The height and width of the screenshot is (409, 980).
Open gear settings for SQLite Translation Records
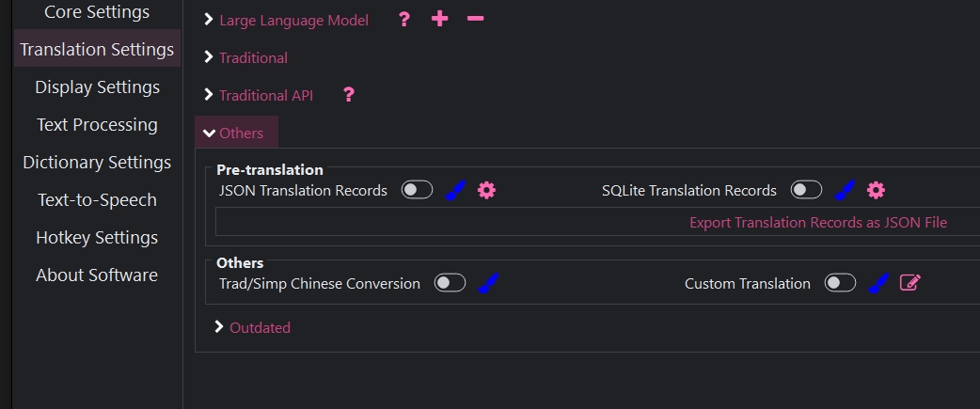pyautogui.click(x=876, y=191)
